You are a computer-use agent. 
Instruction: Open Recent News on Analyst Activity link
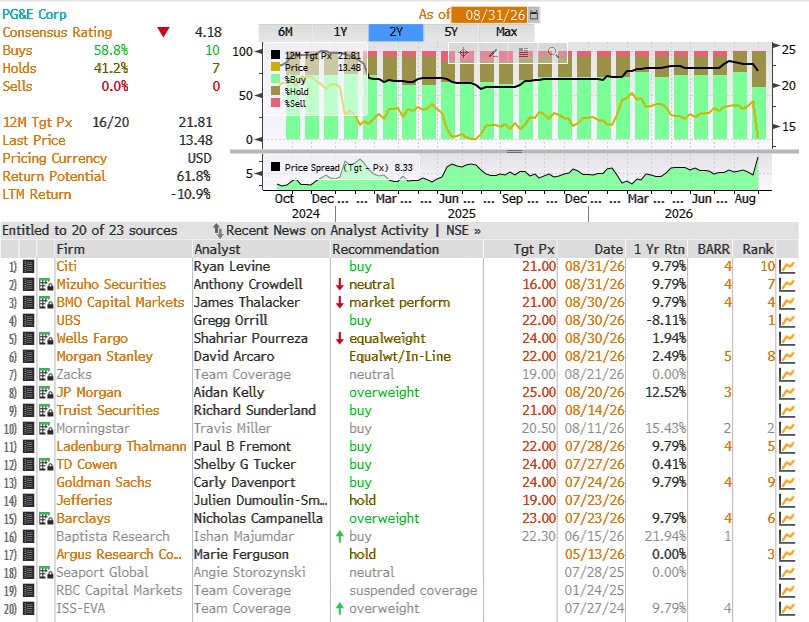327,231
